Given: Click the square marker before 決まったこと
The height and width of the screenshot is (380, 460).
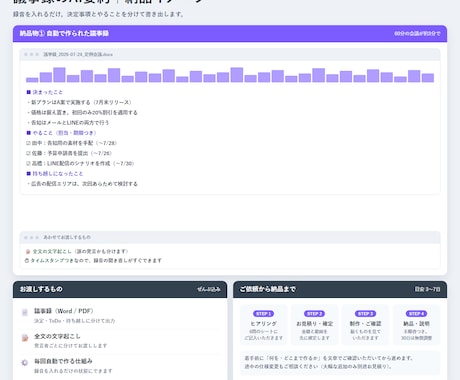Looking at the screenshot, I should [29, 92].
